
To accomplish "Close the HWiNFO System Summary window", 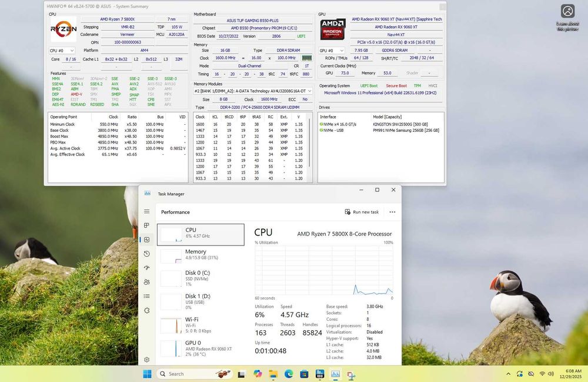I will 443,6.
